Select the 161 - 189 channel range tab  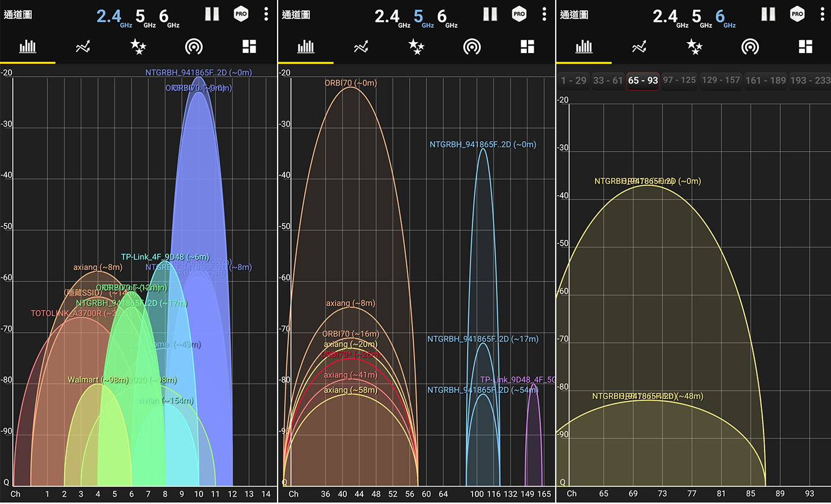tap(765, 81)
